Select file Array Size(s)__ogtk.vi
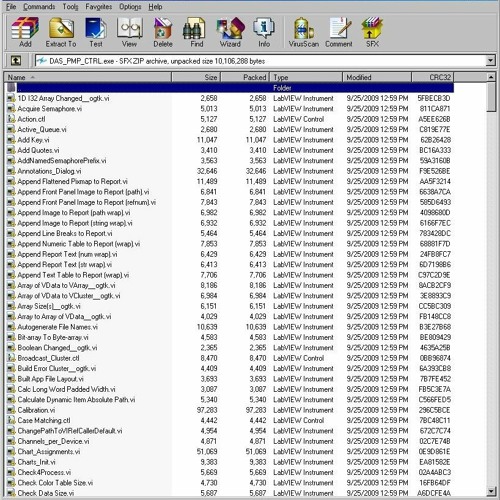Viewport: 500px width, 500px height. point(49,306)
